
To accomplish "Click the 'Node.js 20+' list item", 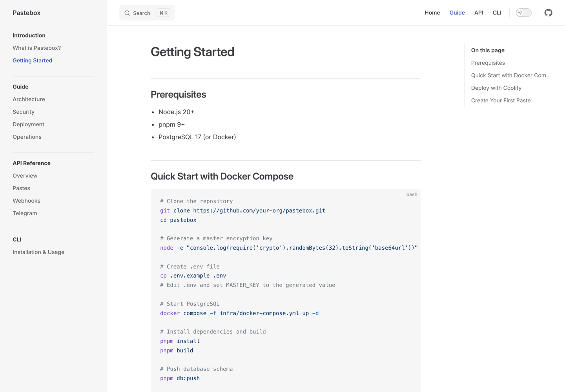I will [x=176, y=112].
